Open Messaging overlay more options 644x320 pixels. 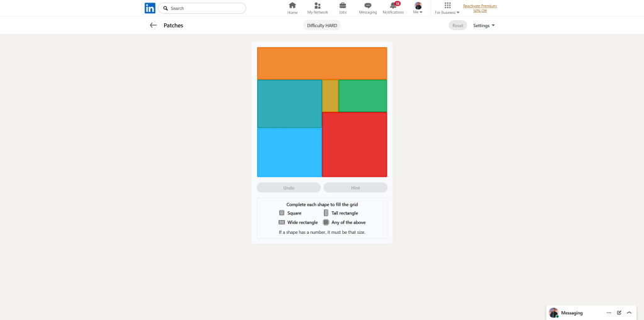tap(609, 312)
